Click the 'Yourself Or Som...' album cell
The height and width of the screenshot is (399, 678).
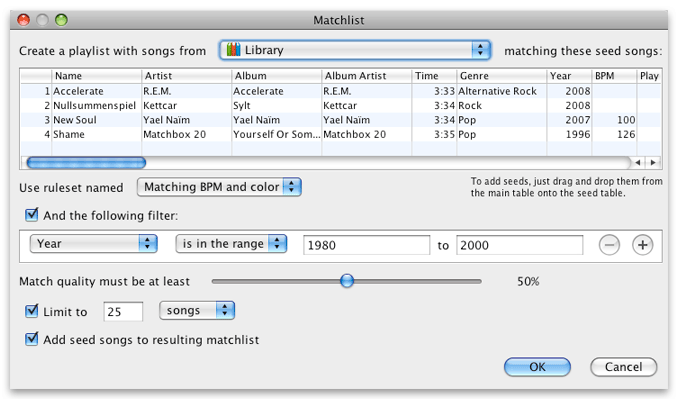pos(277,134)
